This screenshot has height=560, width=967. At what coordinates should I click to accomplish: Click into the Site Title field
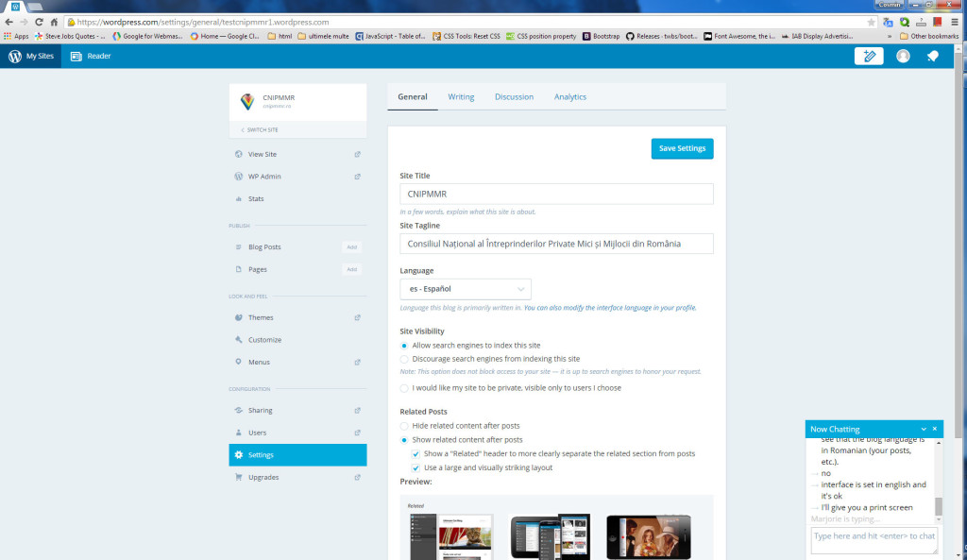pos(556,194)
